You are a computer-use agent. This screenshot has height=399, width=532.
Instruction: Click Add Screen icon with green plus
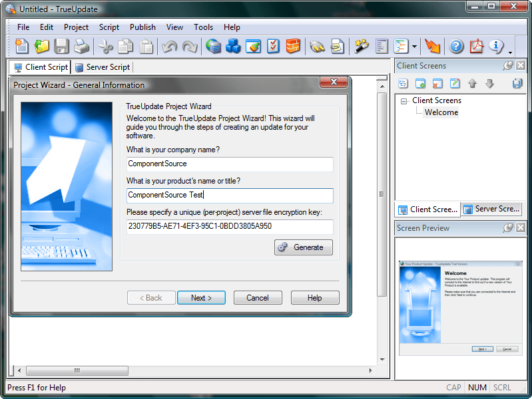click(x=420, y=83)
